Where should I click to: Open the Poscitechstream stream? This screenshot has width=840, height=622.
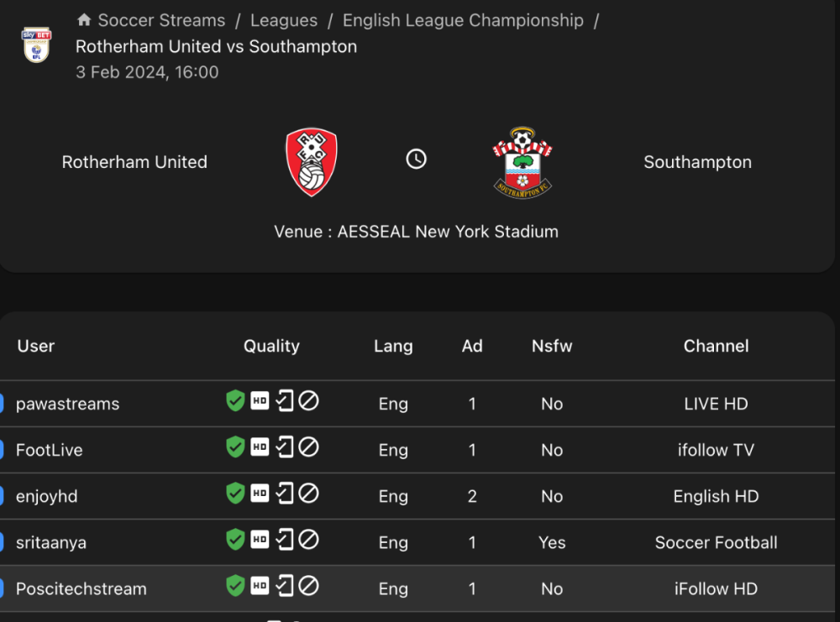(81, 588)
